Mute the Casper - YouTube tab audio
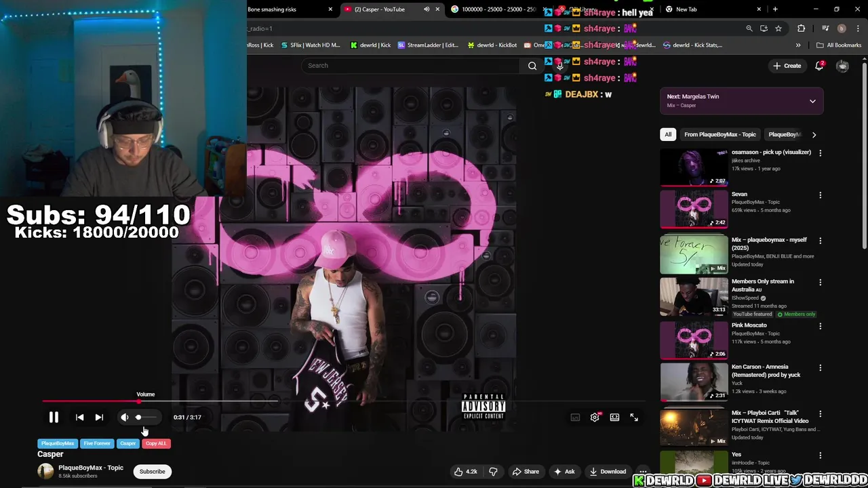 pyautogui.click(x=427, y=9)
